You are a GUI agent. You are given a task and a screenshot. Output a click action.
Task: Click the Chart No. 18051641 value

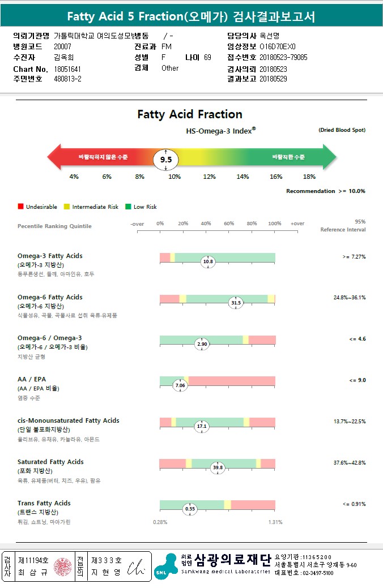pos(67,69)
